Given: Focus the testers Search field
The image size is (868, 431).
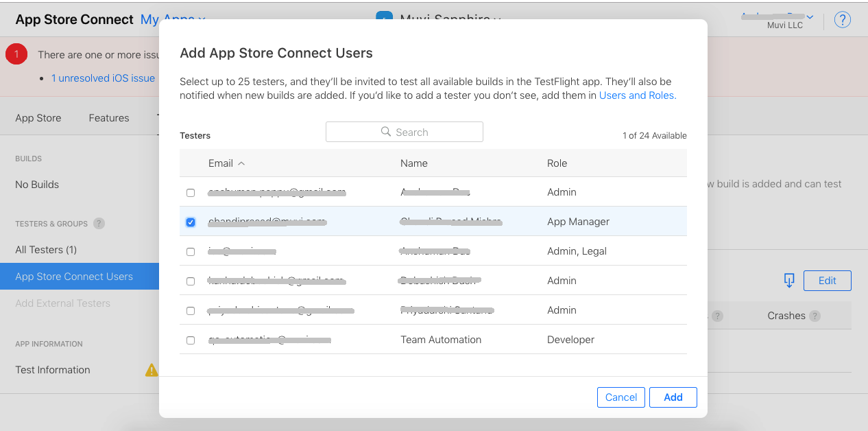Looking at the screenshot, I should [x=405, y=132].
